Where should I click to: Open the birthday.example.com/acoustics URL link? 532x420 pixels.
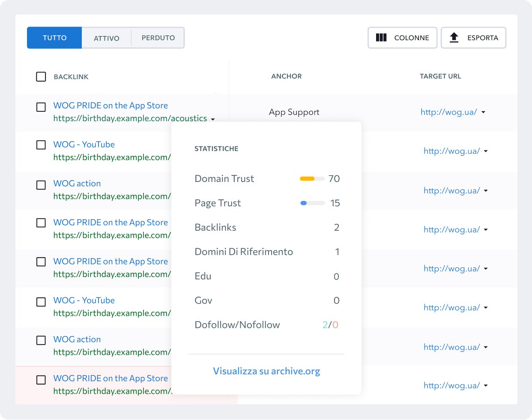click(x=130, y=119)
